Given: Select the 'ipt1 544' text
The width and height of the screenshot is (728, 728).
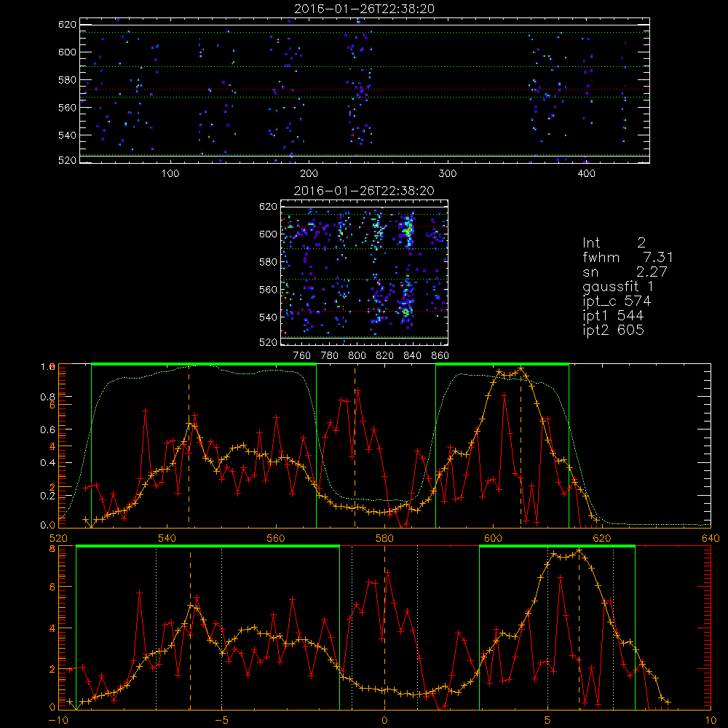Looking at the screenshot, I should [x=613, y=316].
